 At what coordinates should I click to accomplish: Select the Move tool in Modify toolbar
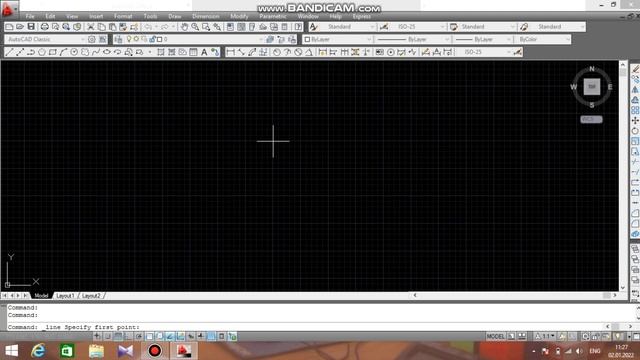coord(635,121)
